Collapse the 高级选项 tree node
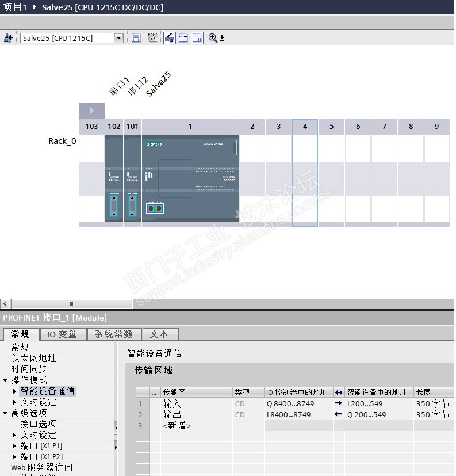Image resolution: width=456 pixels, height=476 pixels. click(x=5, y=413)
